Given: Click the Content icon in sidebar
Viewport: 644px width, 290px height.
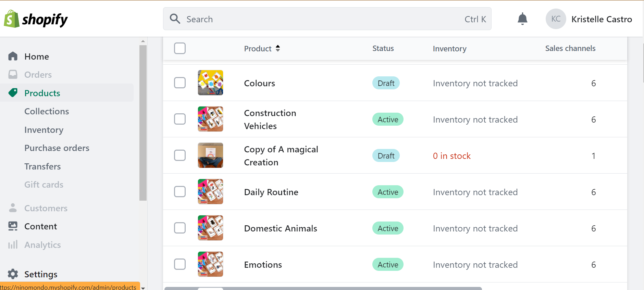Looking at the screenshot, I should 13,226.
